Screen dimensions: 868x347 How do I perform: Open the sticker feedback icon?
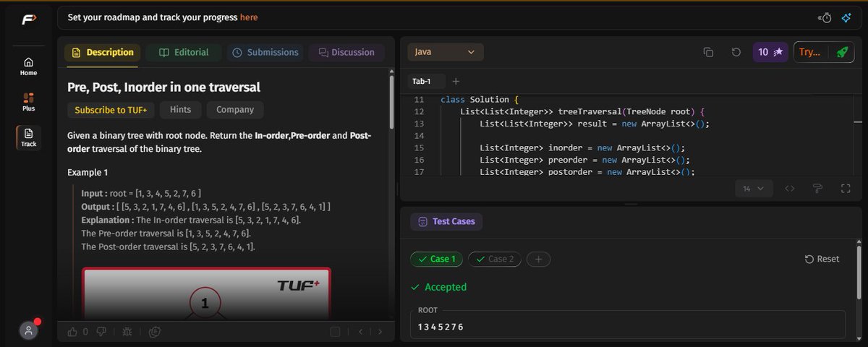[x=153, y=332]
